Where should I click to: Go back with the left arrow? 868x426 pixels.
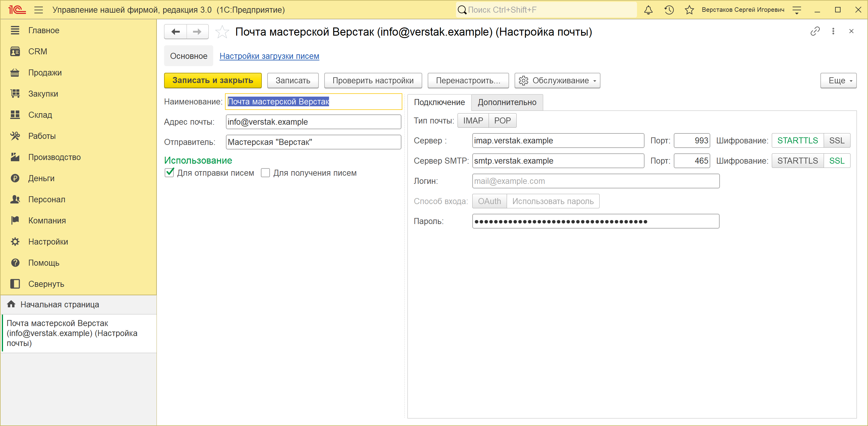click(x=176, y=32)
